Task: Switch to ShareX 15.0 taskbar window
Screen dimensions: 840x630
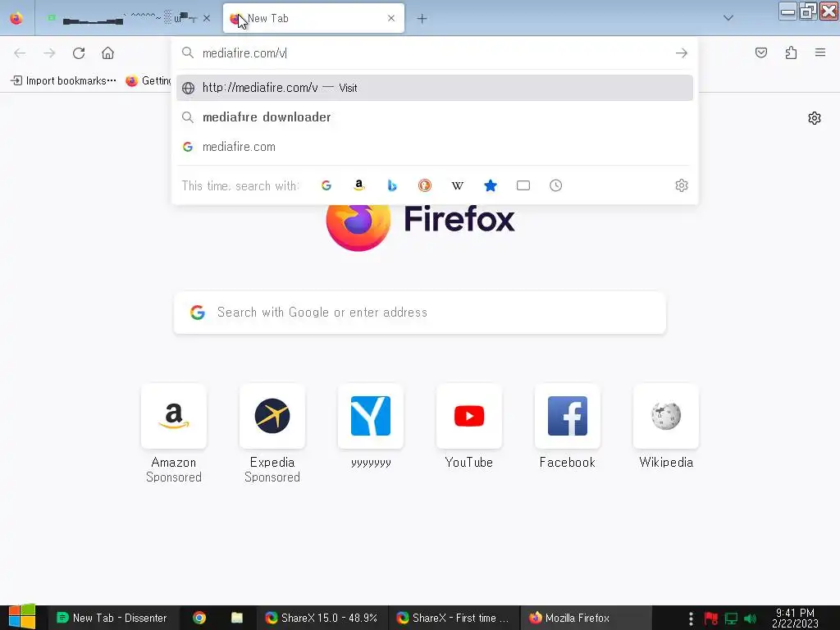Action: coord(322,618)
